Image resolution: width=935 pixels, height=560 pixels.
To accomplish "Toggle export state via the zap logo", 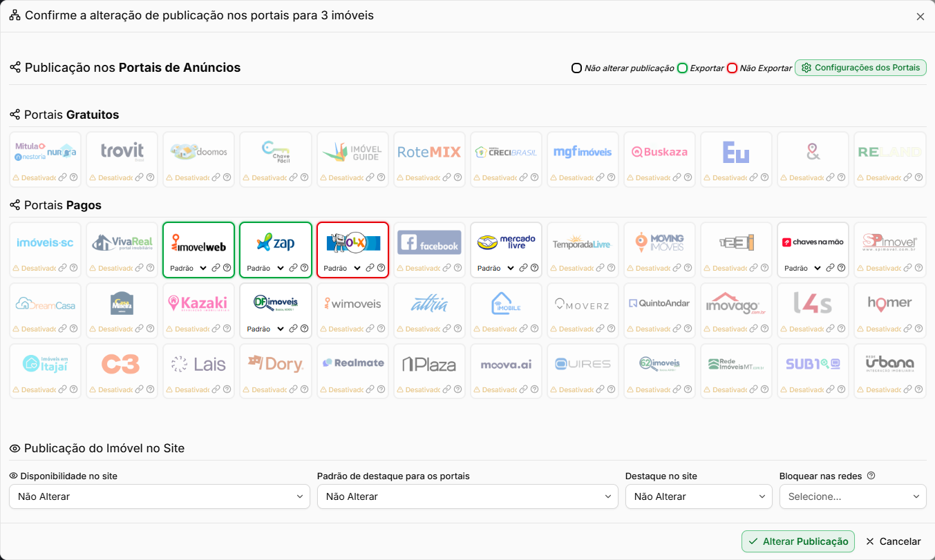I will coord(276,242).
